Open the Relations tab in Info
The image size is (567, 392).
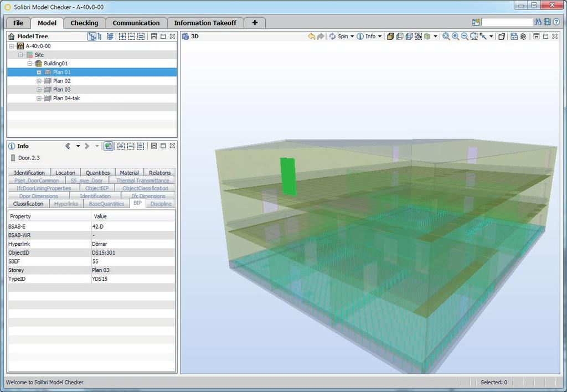159,173
